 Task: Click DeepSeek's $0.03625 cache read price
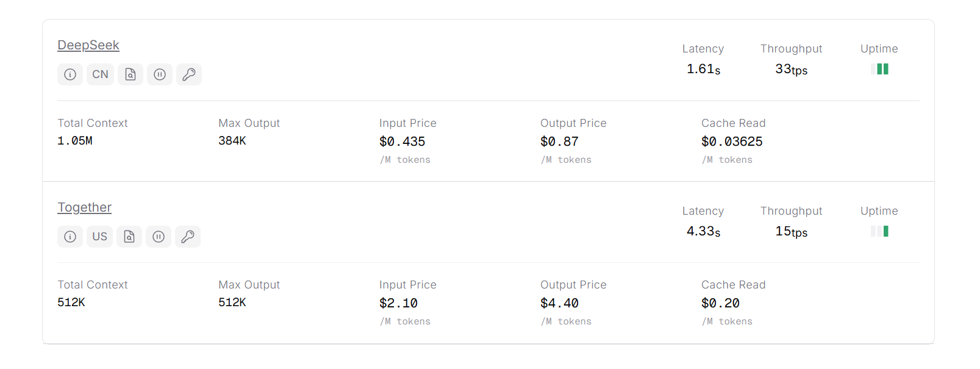732,142
